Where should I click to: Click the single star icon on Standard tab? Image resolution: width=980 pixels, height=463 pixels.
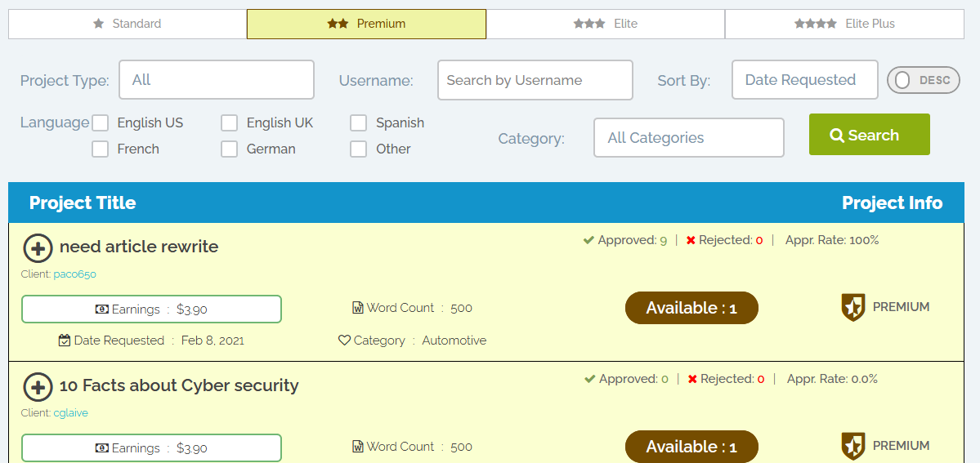point(98,24)
